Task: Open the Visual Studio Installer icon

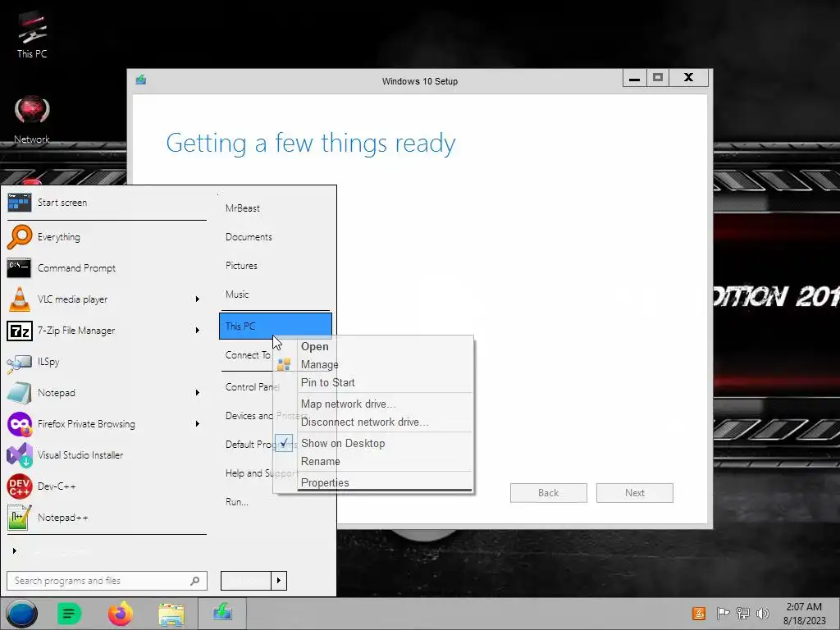Action: pyautogui.click(x=20, y=454)
